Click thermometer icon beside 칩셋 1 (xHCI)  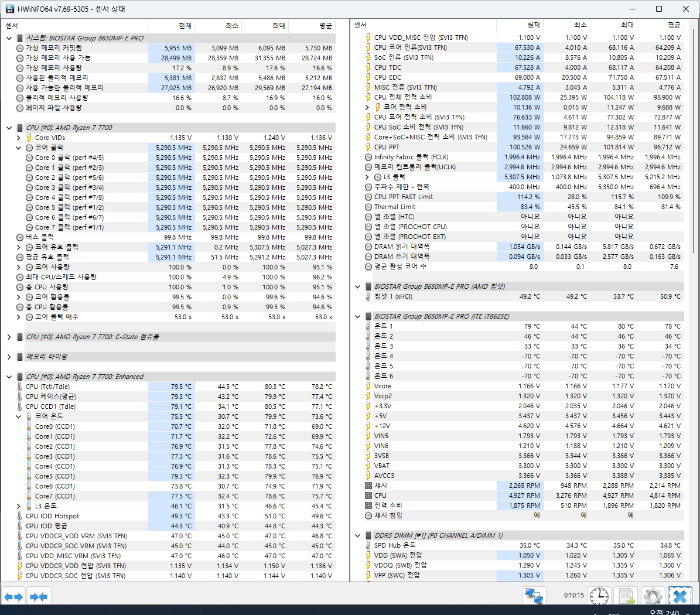click(368, 296)
